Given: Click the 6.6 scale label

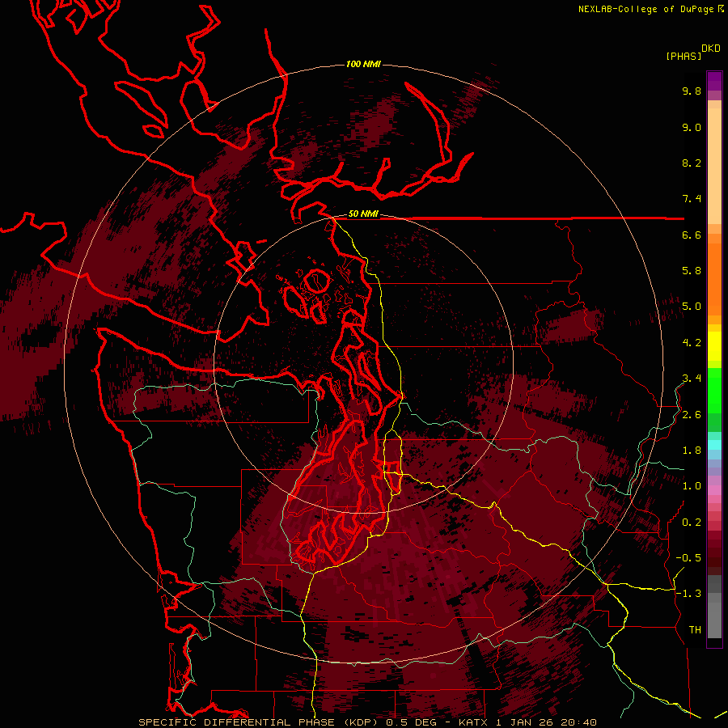Looking at the screenshot, I should pos(692,235).
